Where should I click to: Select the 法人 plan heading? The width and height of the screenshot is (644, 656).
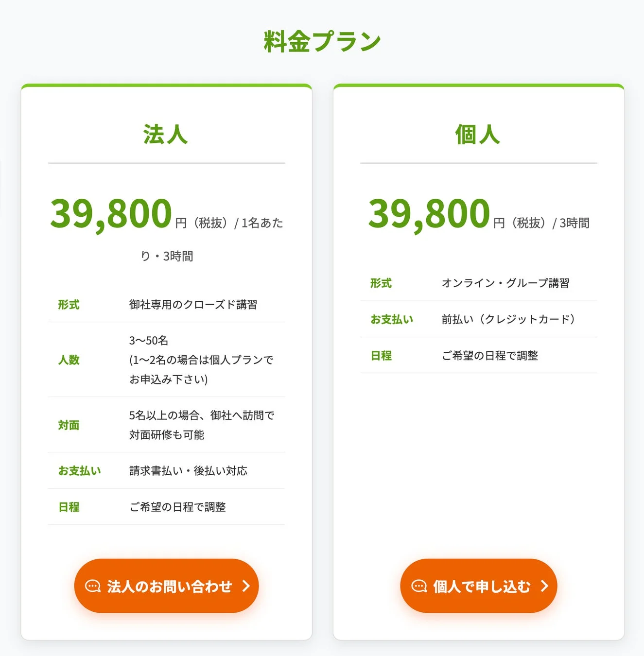click(x=166, y=135)
